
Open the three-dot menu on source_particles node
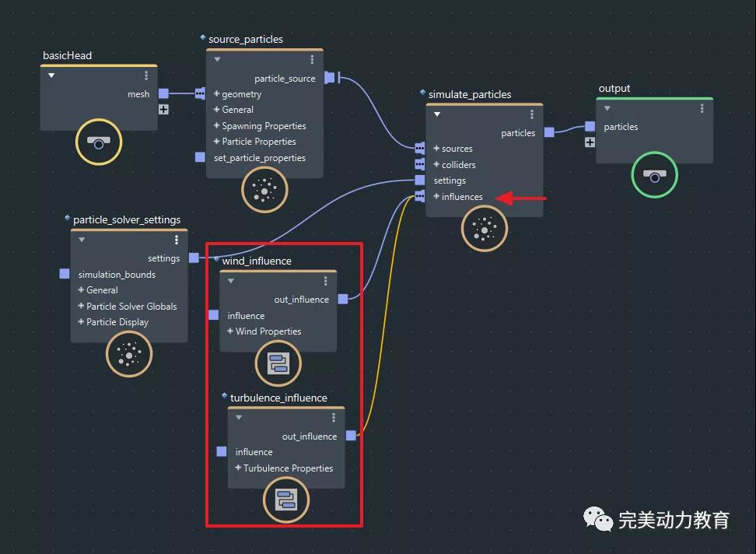312,60
